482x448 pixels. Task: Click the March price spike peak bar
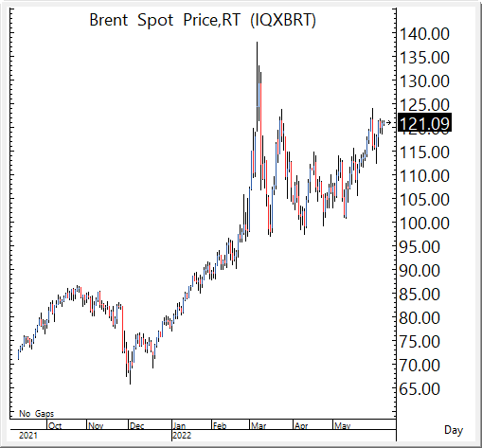257,87
